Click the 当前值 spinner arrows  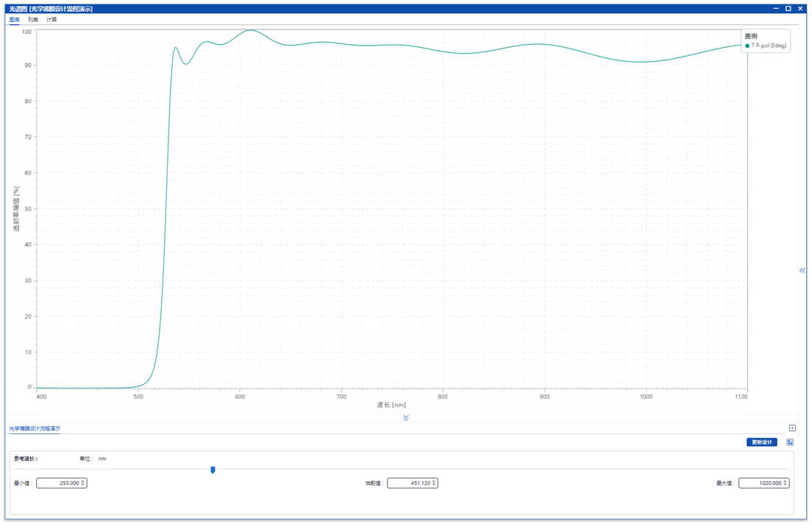(x=435, y=483)
